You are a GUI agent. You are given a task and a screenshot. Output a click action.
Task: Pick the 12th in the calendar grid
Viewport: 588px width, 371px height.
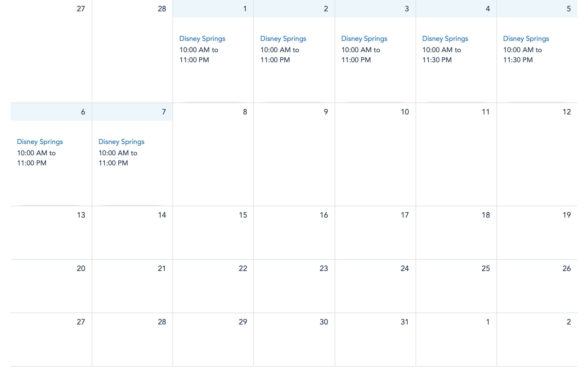(x=537, y=154)
